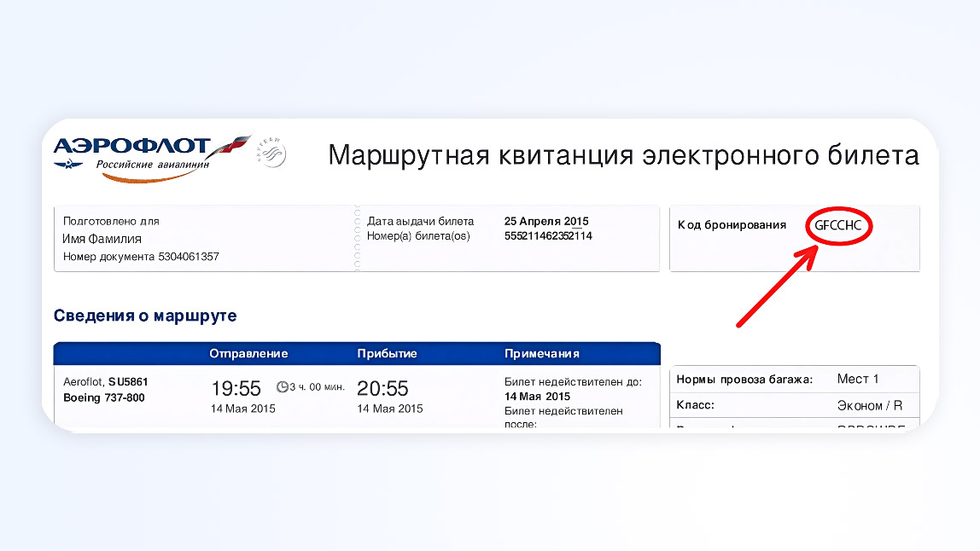980x551 pixels.
Task: Click the ticket number 555211462352114
Action: click(x=548, y=235)
